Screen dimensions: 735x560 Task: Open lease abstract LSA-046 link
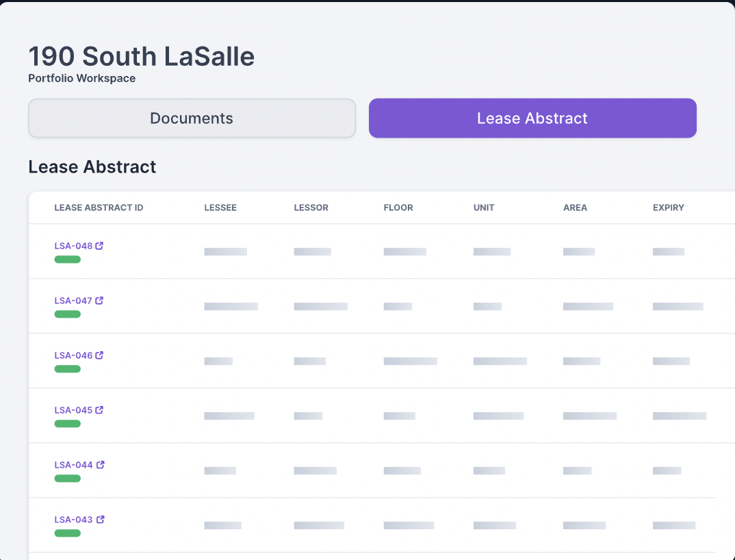click(x=74, y=355)
